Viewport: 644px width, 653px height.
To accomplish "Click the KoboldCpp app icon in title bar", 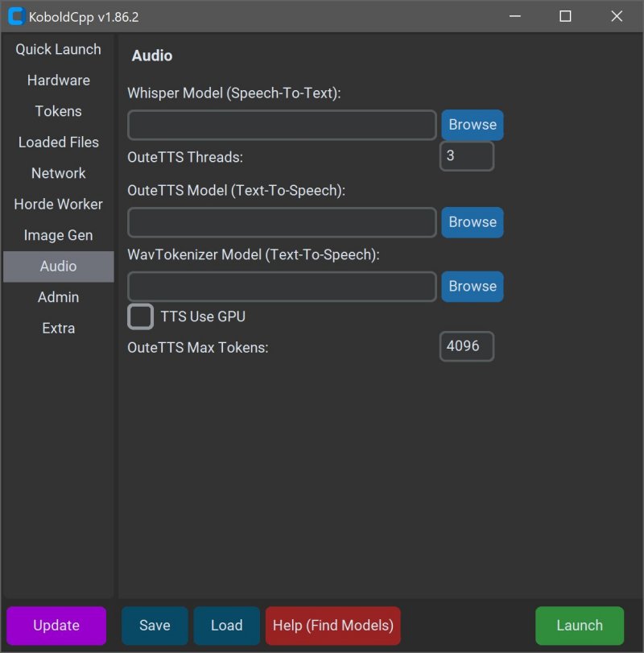I will coord(16,16).
